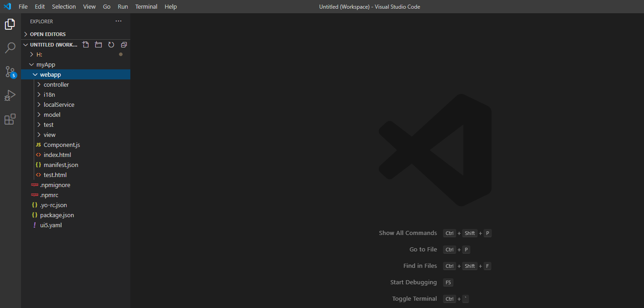Screen dimensions: 644x308
Task: Click the New File icon in explorer header
Action: click(x=86, y=45)
